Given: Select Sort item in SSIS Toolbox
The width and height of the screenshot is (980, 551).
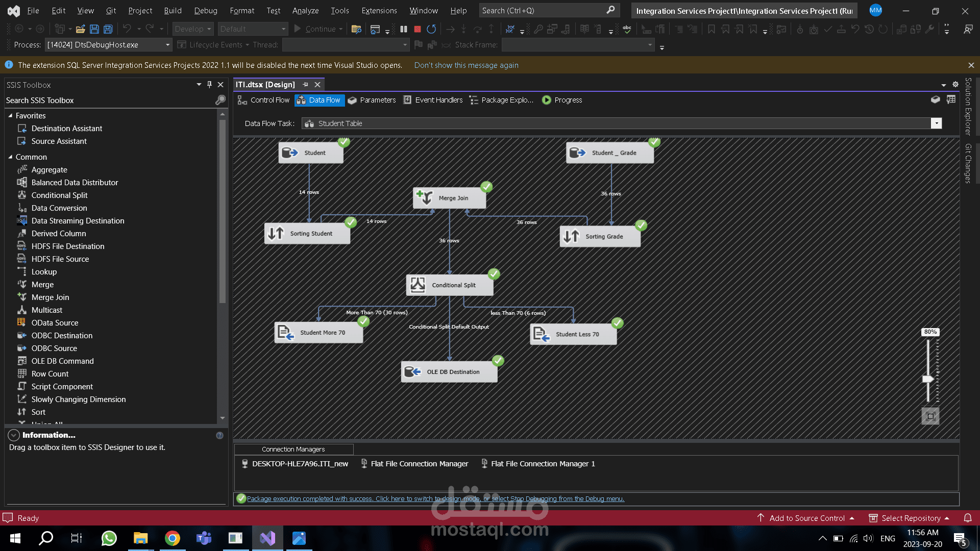Looking at the screenshot, I should pyautogui.click(x=38, y=412).
